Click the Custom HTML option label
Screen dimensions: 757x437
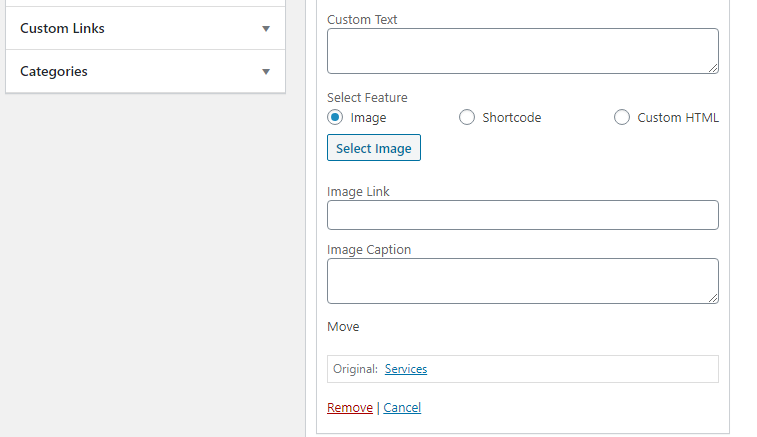click(678, 117)
